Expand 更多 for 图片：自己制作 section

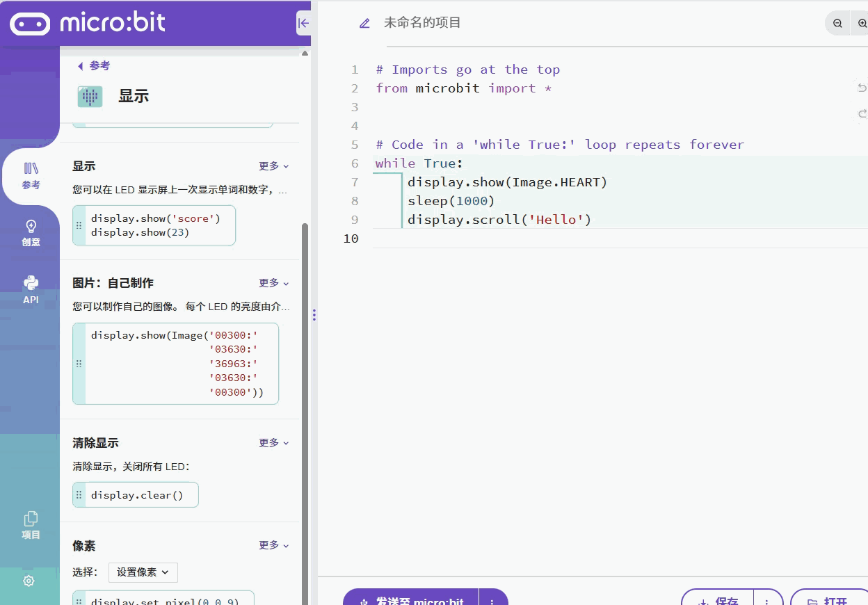[x=274, y=283]
